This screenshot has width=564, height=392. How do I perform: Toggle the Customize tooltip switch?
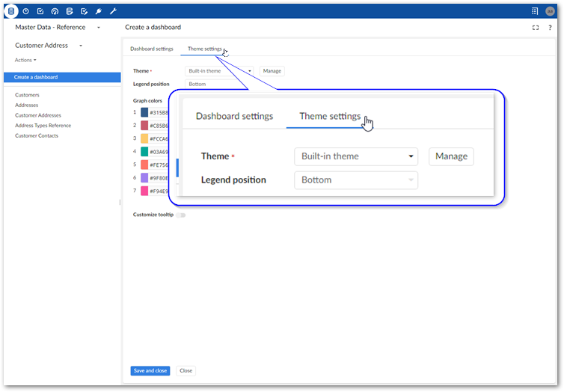(x=181, y=215)
